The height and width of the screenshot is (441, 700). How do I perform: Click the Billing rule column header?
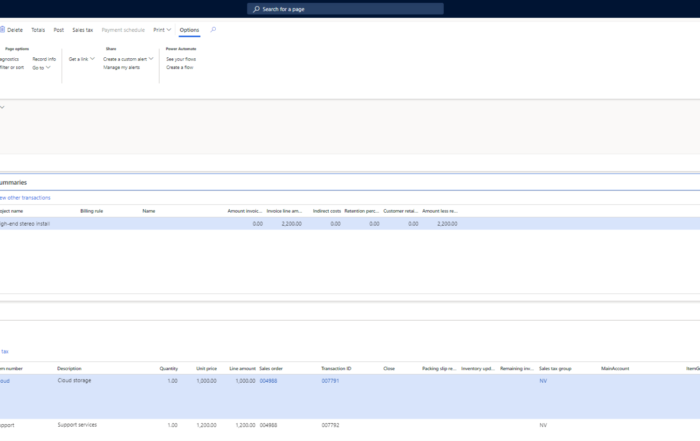point(92,211)
